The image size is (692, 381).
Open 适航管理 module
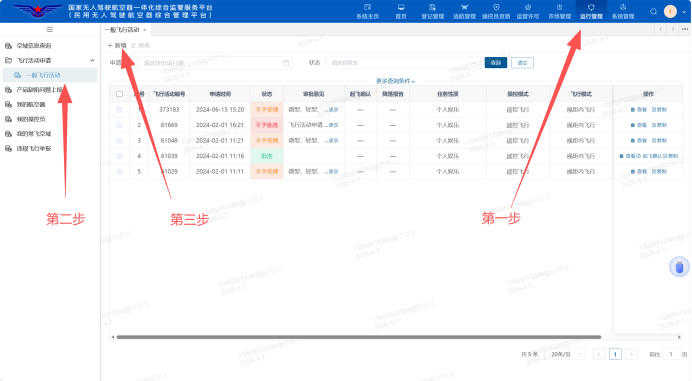pyautogui.click(x=464, y=12)
